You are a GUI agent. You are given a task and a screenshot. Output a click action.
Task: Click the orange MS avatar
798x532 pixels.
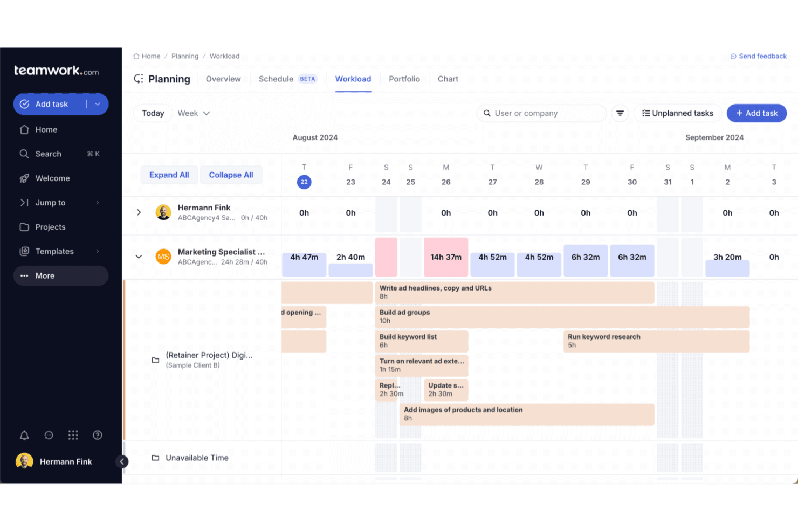(x=163, y=257)
